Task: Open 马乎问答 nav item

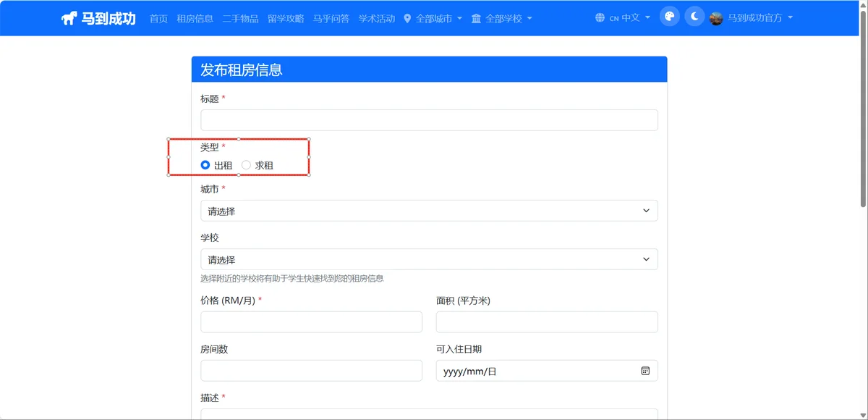Action: point(331,18)
